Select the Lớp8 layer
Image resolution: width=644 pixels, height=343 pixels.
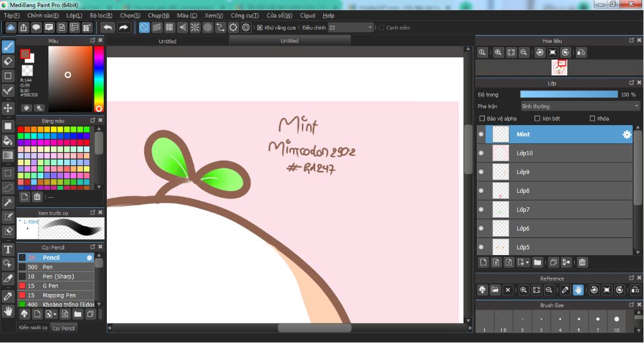coord(555,191)
